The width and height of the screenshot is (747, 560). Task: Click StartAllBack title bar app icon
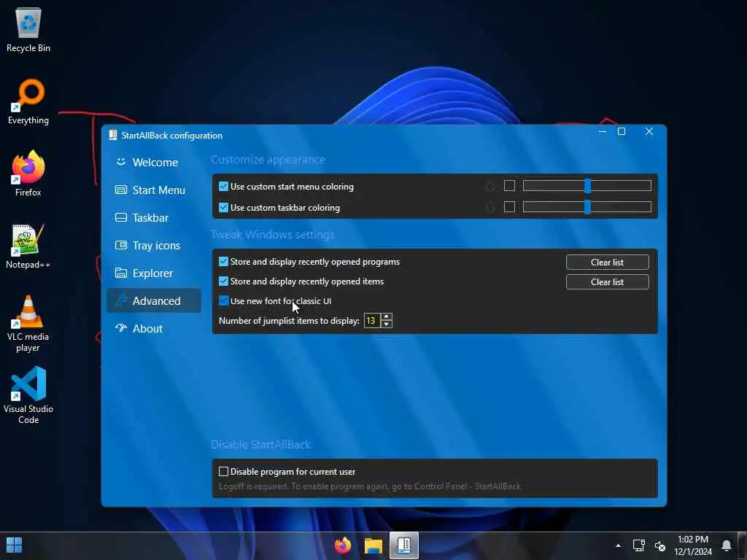tap(113, 135)
